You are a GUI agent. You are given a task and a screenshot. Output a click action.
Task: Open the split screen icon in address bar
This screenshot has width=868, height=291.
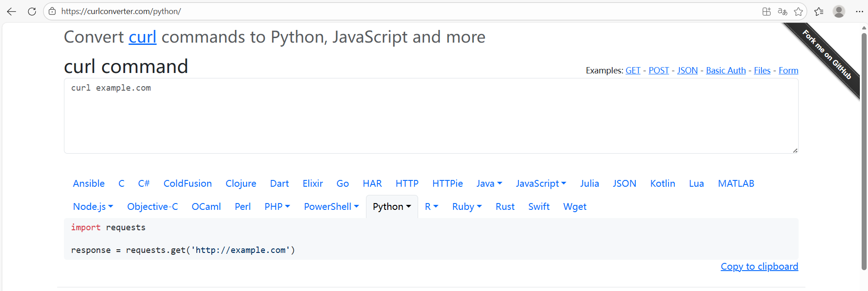point(766,11)
